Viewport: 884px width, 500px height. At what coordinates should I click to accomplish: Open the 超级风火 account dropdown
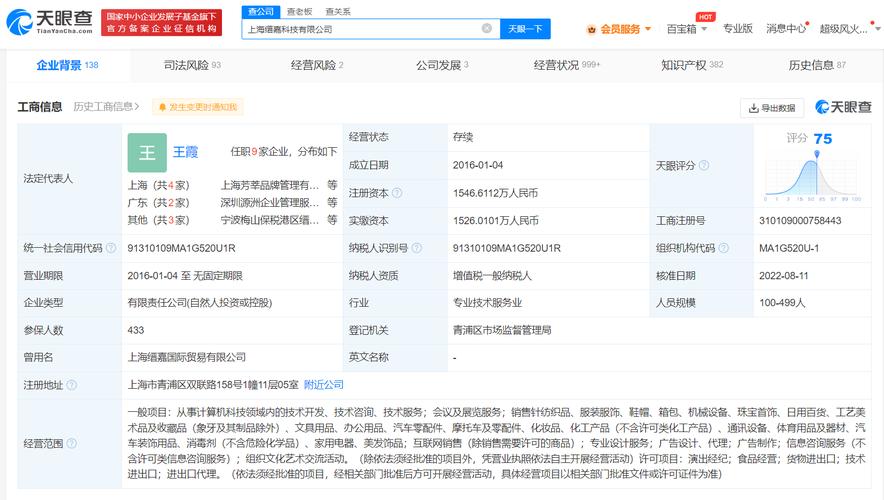pos(847,29)
